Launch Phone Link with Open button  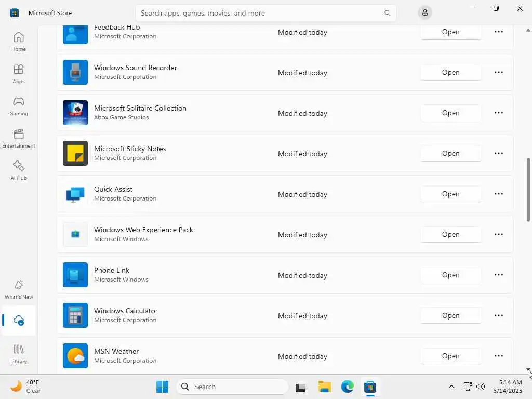pos(450,275)
